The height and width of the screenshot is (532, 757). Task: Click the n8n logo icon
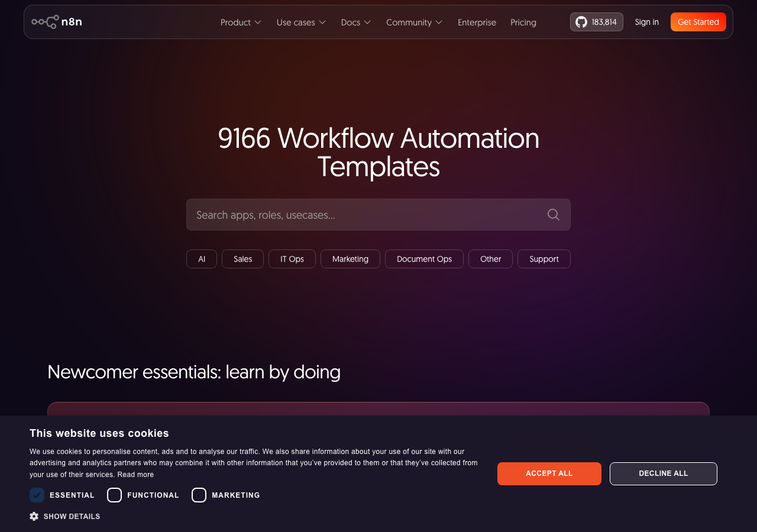click(46, 22)
